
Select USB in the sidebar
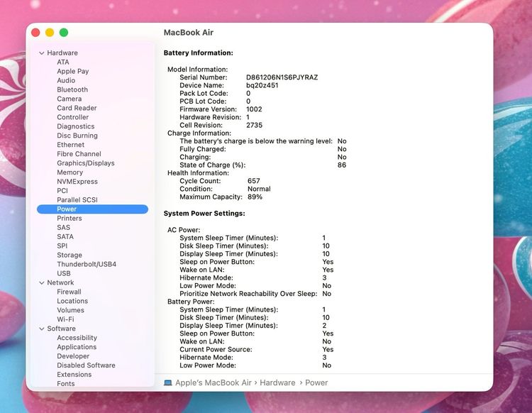(64, 273)
